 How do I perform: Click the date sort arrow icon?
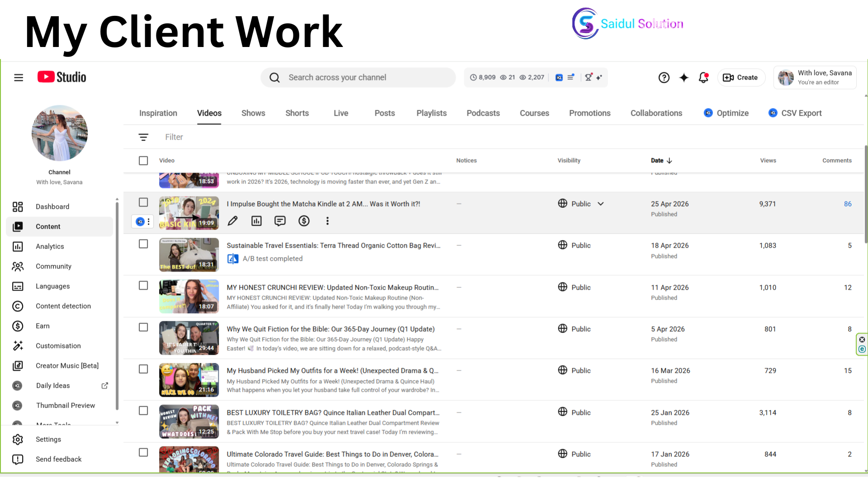(670, 160)
